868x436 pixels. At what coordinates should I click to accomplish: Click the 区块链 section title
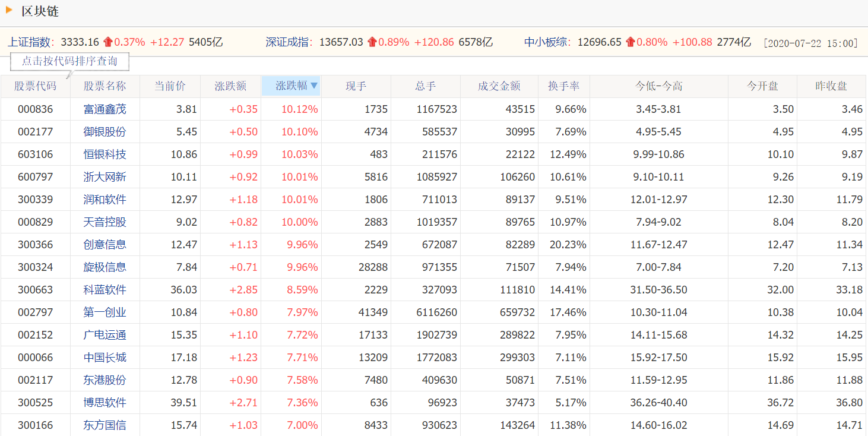tap(40, 11)
